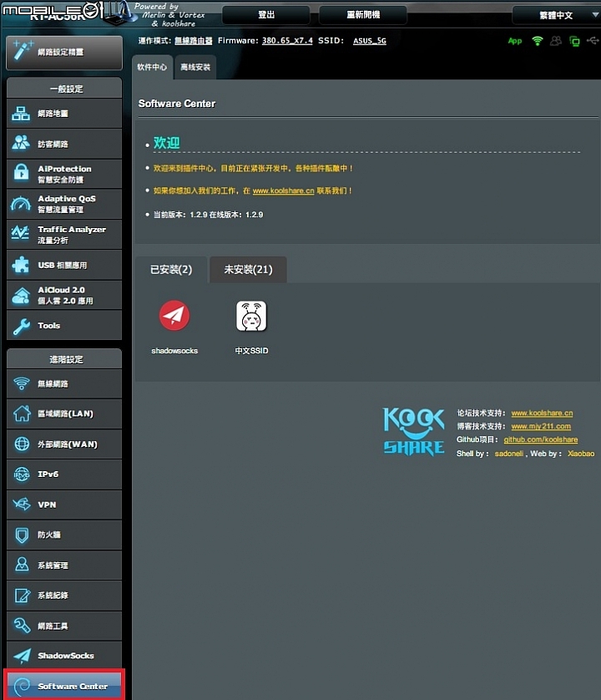Click the network map sidebar icon
The image size is (601, 700).
coord(21,114)
